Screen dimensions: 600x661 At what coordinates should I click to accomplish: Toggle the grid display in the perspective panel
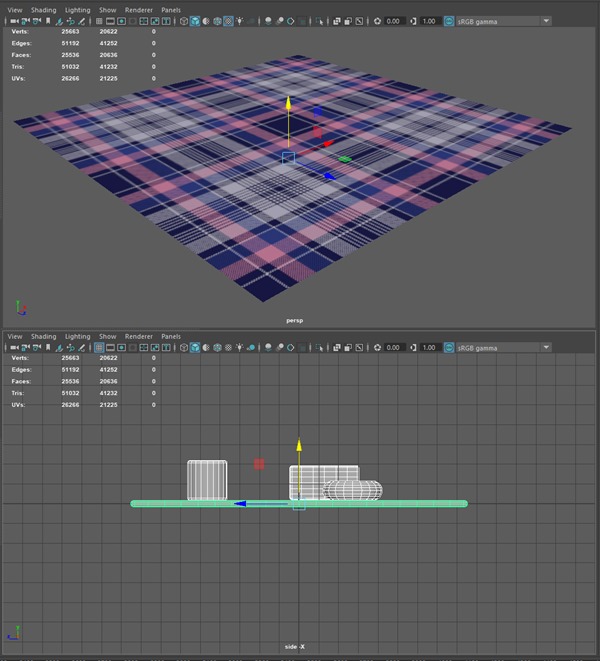pos(100,21)
